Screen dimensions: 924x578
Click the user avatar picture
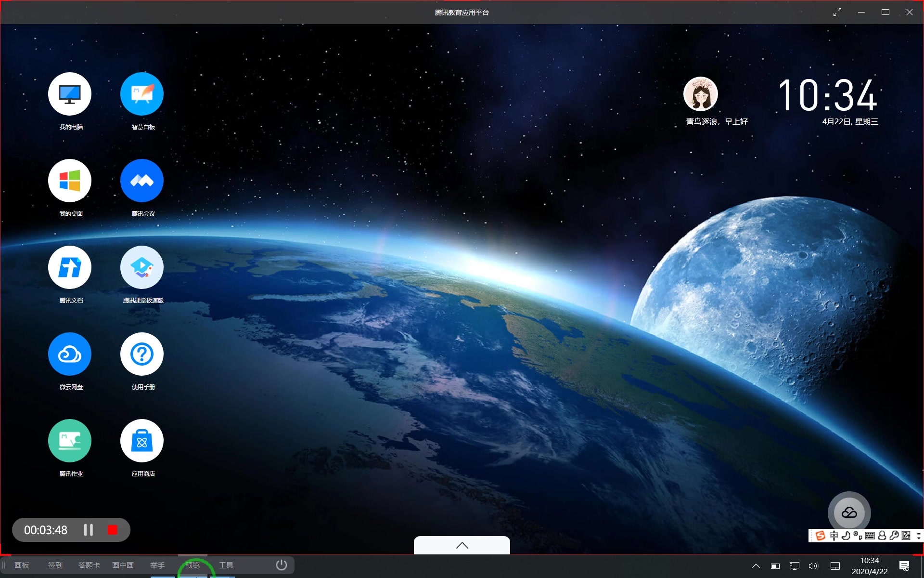[701, 94]
